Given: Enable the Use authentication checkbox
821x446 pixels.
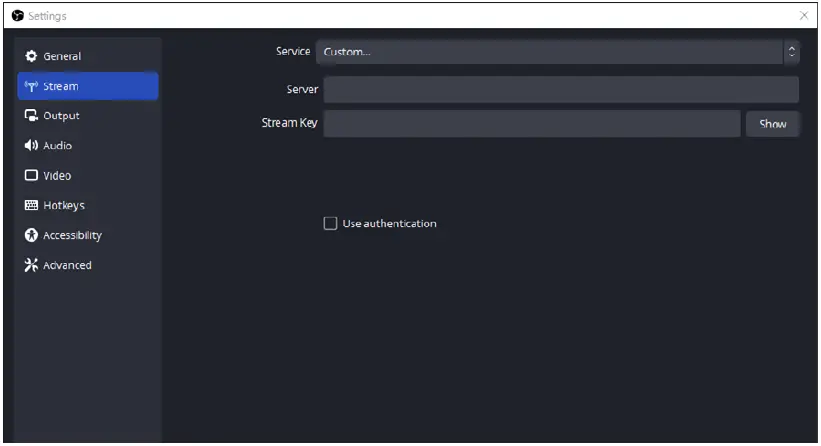Looking at the screenshot, I should tap(330, 224).
